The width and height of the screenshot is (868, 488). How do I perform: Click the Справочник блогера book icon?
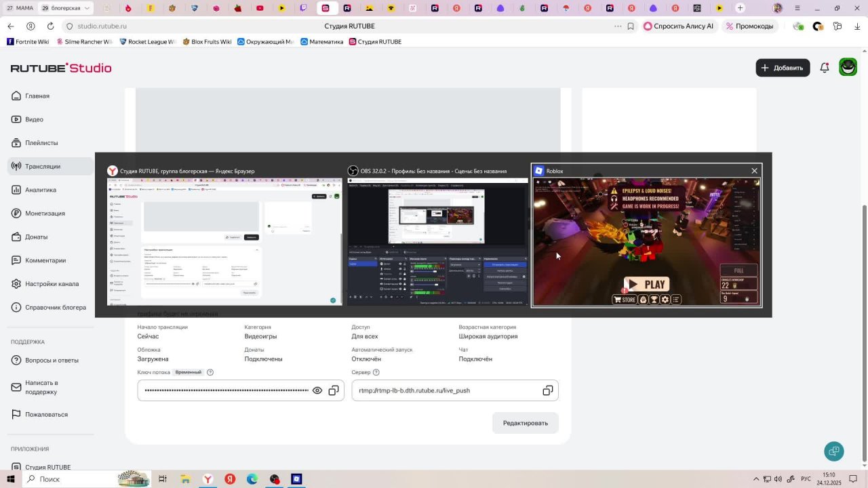(x=17, y=308)
